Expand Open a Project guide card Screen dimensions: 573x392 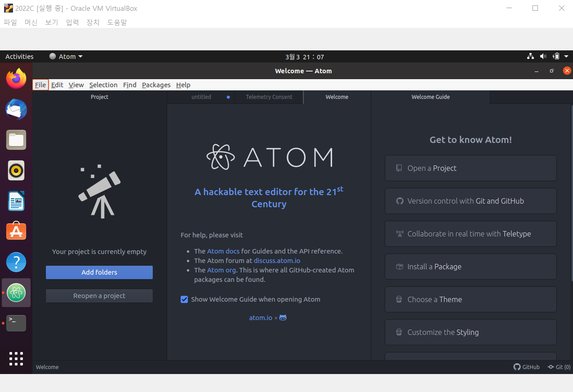[x=471, y=168]
